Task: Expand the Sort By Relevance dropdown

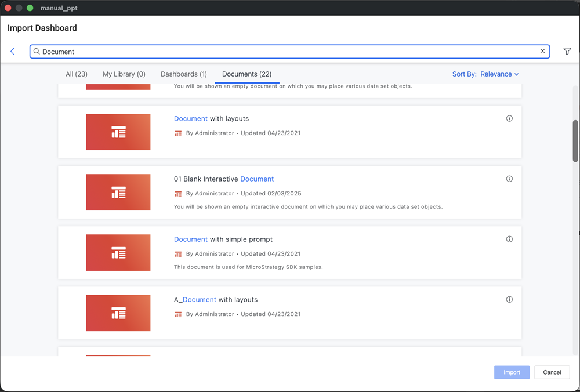Action: pyautogui.click(x=485, y=74)
